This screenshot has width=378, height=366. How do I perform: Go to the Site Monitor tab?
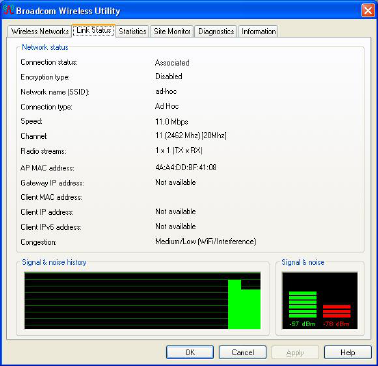172,31
